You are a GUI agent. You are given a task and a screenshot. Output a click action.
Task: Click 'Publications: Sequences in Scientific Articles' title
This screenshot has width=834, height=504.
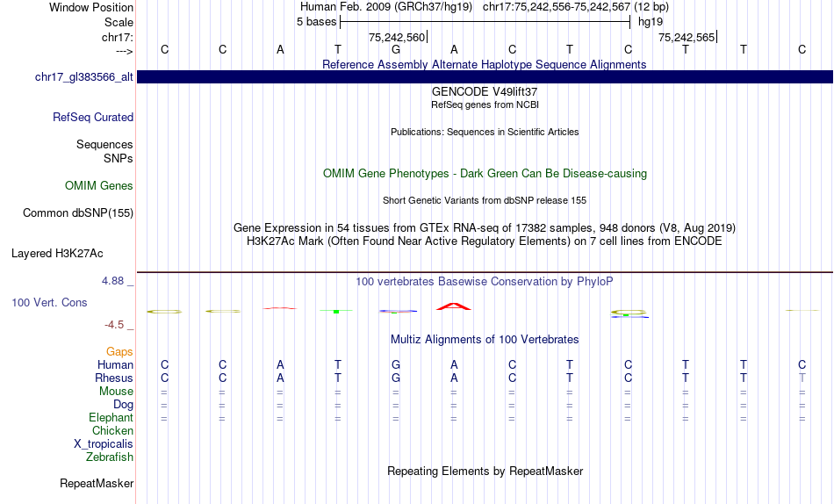pyautogui.click(x=485, y=132)
